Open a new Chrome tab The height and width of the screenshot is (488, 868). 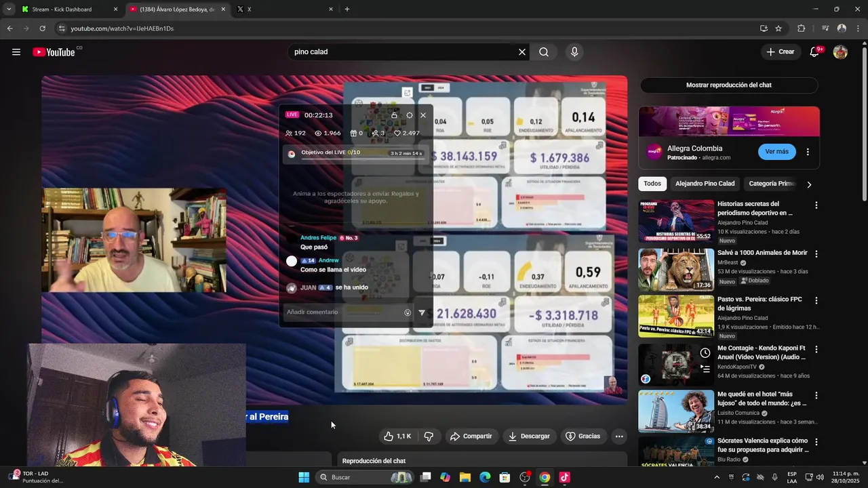347,9
